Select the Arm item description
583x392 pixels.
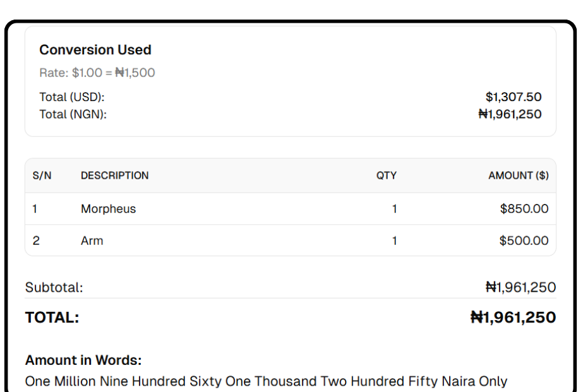pos(92,241)
